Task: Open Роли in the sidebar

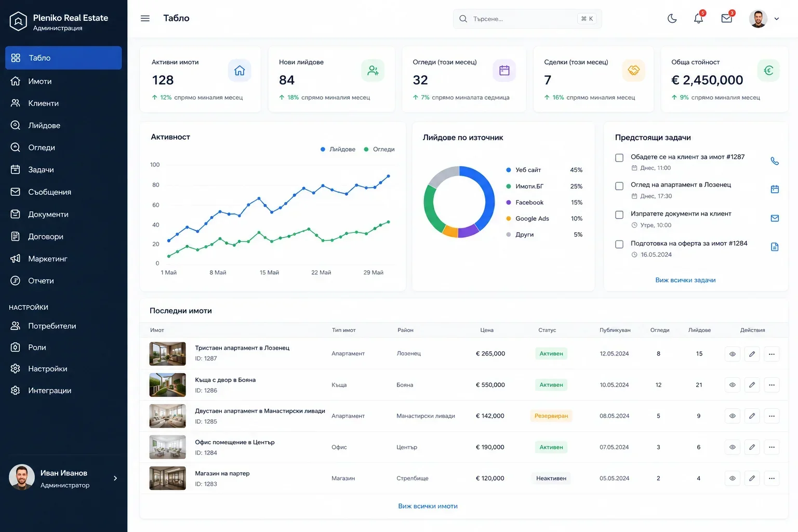Action: (63, 347)
